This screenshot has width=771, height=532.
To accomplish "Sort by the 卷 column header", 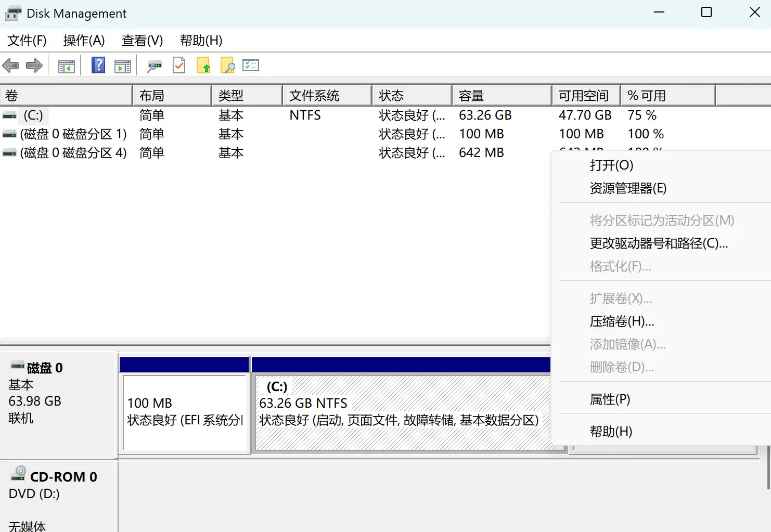I will click(66, 96).
